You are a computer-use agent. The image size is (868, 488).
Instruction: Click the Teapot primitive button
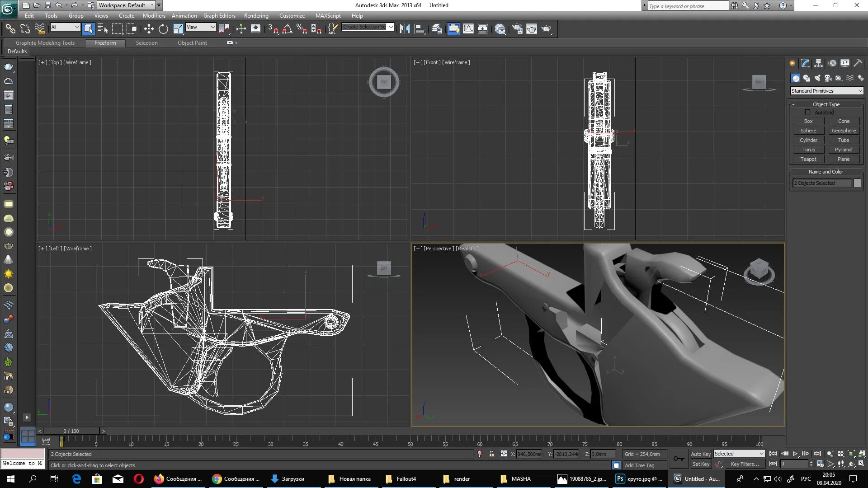pyautogui.click(x=808, y=159)
